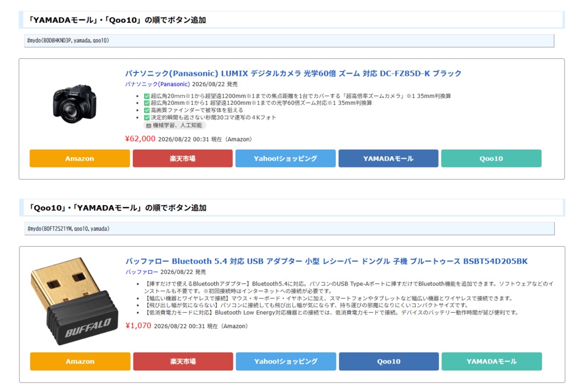584x392 pixels.
Task: Click Yahoo!ショッピング button in the camera card
Action: (285, 158)
